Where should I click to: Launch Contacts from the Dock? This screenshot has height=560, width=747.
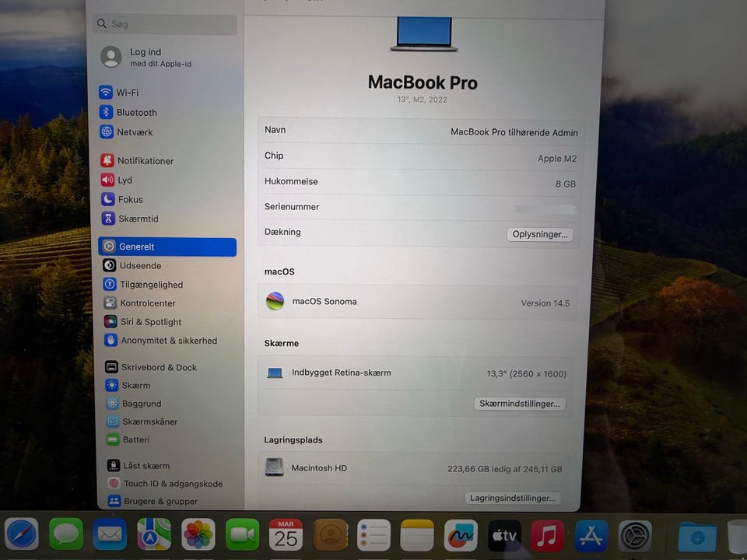click(330, 535)
